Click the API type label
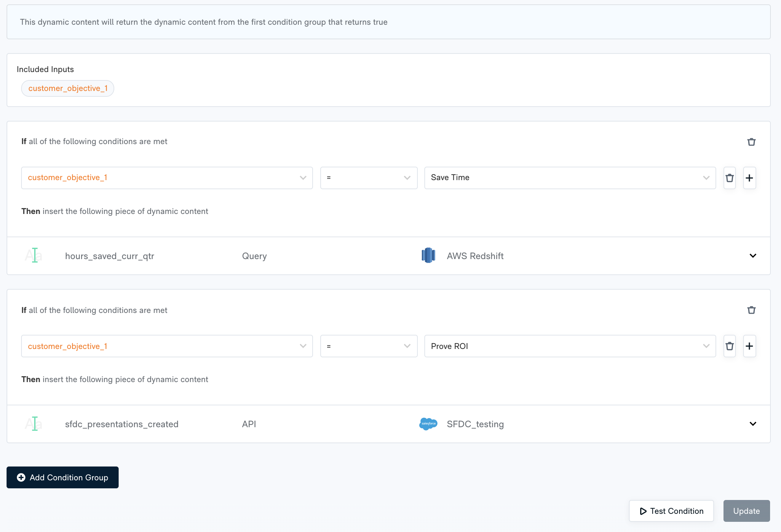Image resolution: width=781 pixels, height=532 pixels. pyautogui.click(x=249, y=424)
